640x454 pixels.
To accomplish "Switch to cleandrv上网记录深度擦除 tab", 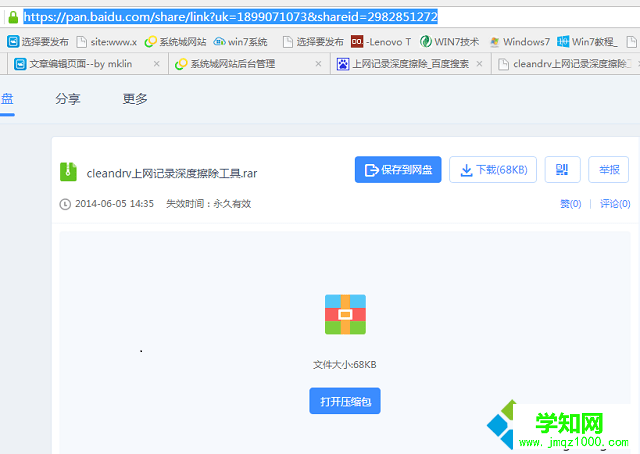I will 567,64.
